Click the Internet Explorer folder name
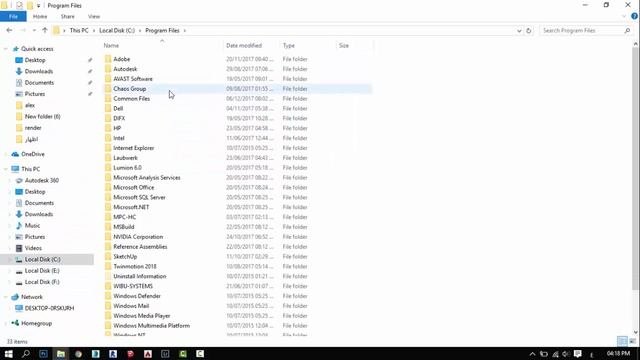640x360 pixels. pyautogui.click(x=133, y=148)
